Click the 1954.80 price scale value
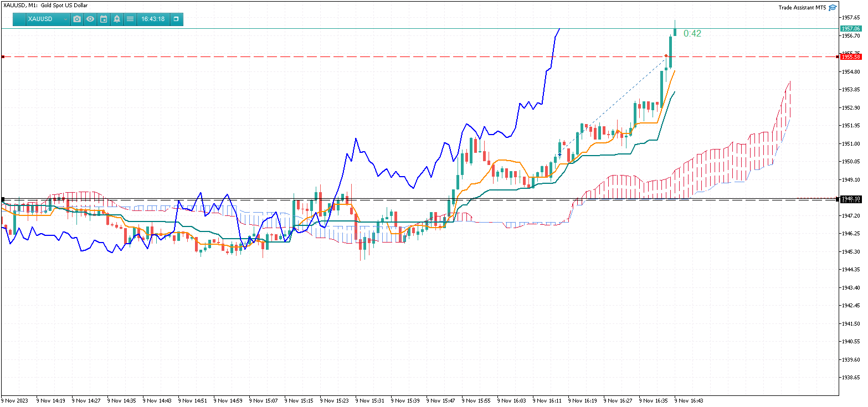Image resolution: width=868 pixels, height=407 pixels. tap(850, 71)
